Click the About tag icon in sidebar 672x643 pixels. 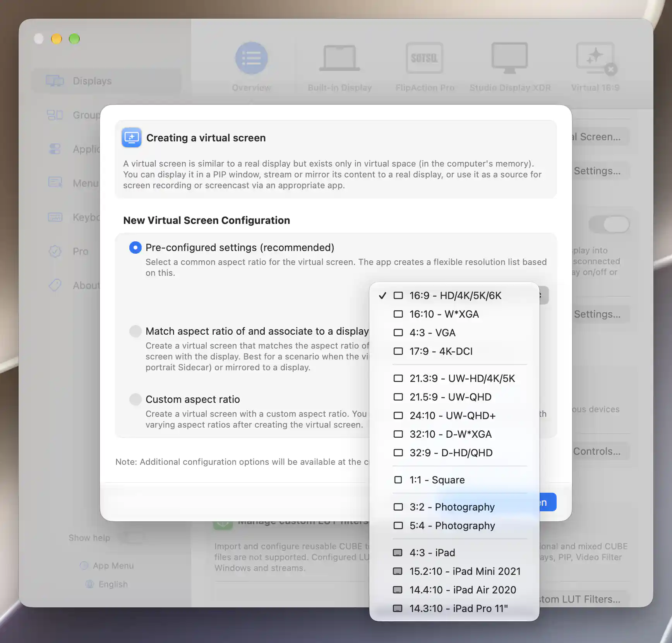[x=55, y=285]
